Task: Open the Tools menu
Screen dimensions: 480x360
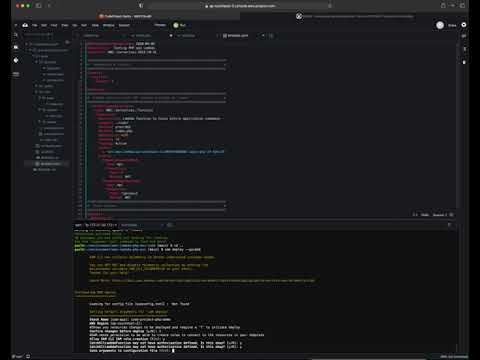Action: pyautogui.click(x=95, y=25)
